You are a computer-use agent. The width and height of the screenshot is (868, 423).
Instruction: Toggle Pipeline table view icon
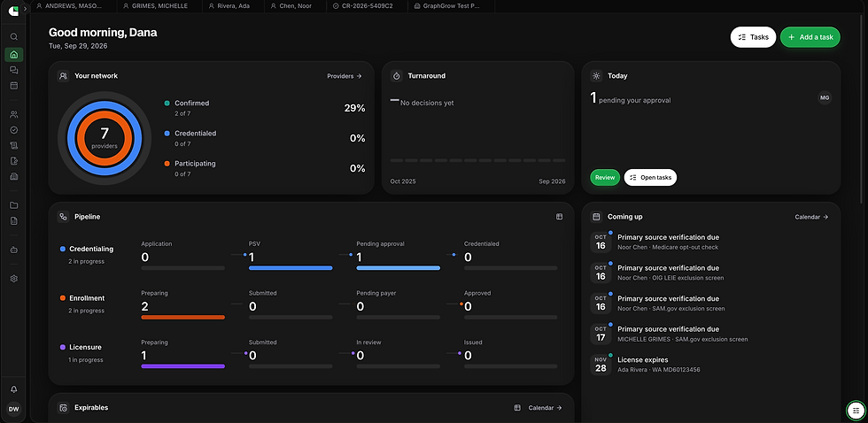point(559,217)
